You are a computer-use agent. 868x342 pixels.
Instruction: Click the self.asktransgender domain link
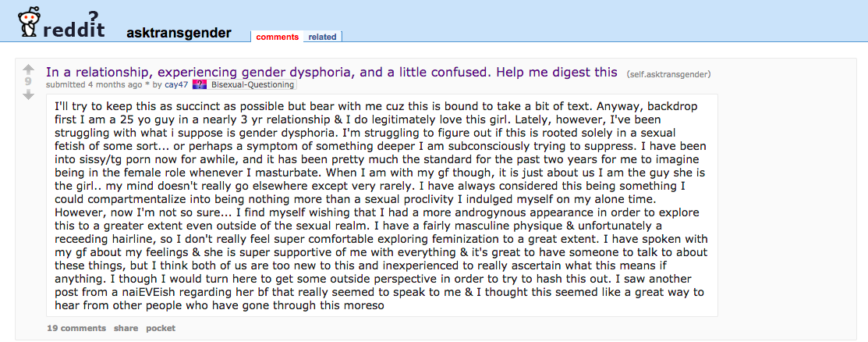(668, 74)
